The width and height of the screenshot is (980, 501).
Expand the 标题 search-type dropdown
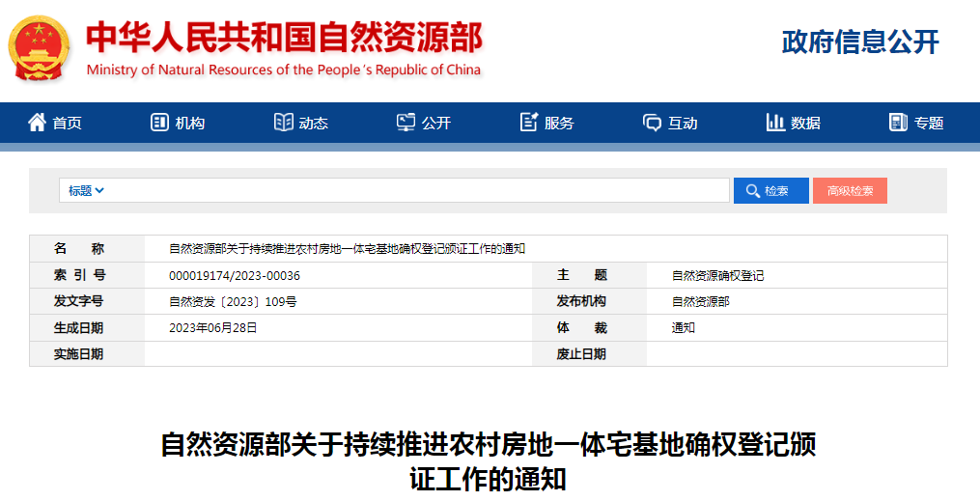[x=86, y=190]
